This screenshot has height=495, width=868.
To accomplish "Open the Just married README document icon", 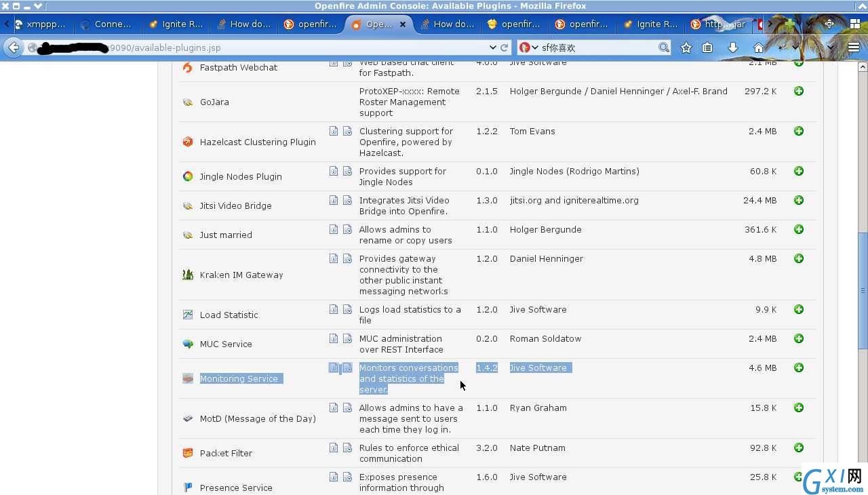I will (x=334, y=229).
